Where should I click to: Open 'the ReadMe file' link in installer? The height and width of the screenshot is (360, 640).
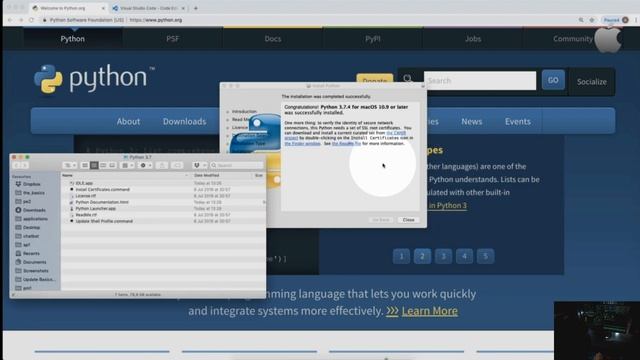tap(346, 144)
